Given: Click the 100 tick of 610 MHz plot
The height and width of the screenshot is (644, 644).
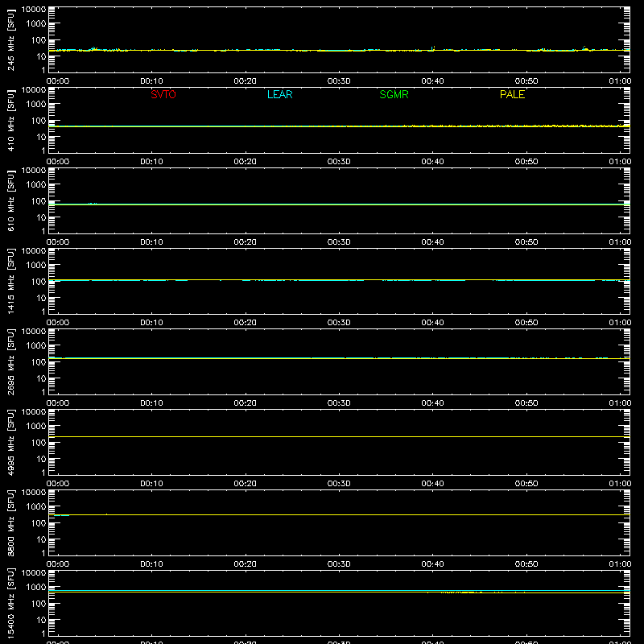Looking at the screenshot, I should pos(39,201).
